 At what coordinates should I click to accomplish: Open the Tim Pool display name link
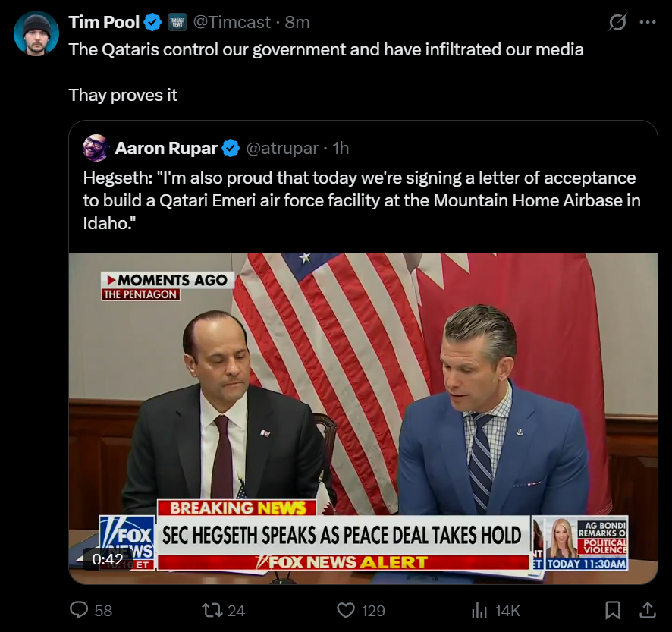pyautogui.click(x=104, y=23)
